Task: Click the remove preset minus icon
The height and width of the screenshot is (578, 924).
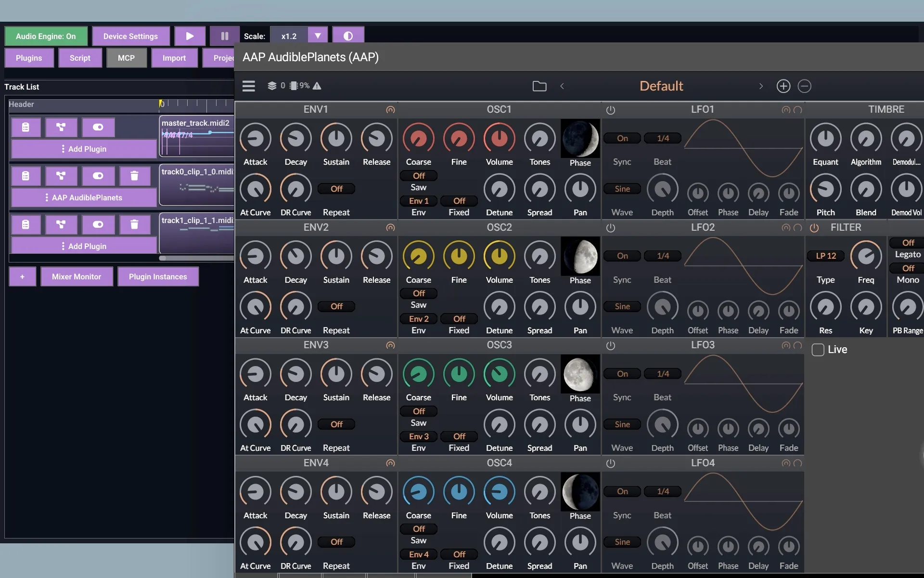Action: [x=804, y=86]
